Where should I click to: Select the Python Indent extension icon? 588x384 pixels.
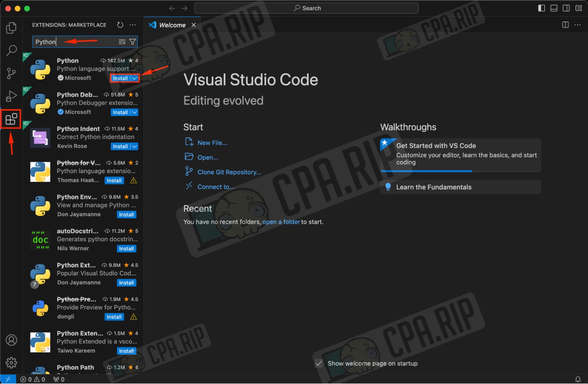40,137
